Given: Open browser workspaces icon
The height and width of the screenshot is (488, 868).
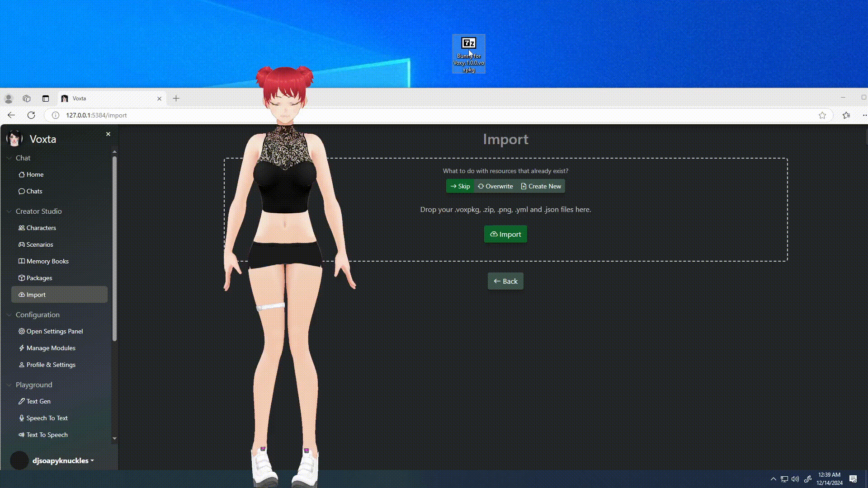Looking at the screenshot, I should [x=27, y=99].
